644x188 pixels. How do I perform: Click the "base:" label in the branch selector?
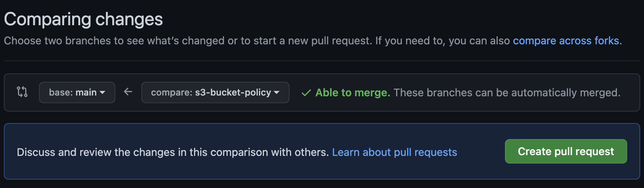pos(61,92)
